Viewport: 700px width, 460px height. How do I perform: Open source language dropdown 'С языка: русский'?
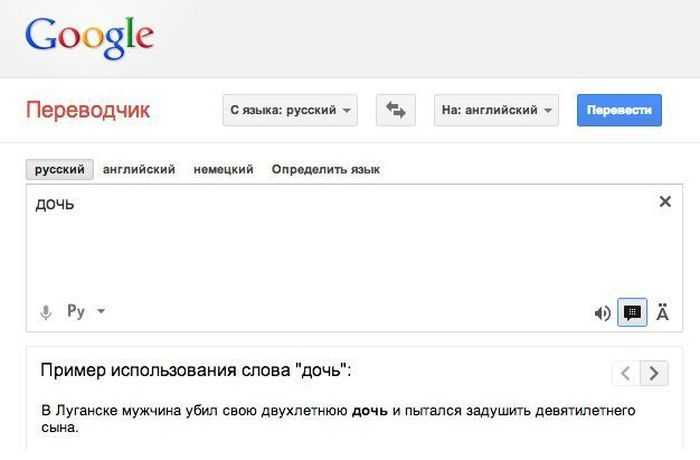click(290, 110)
